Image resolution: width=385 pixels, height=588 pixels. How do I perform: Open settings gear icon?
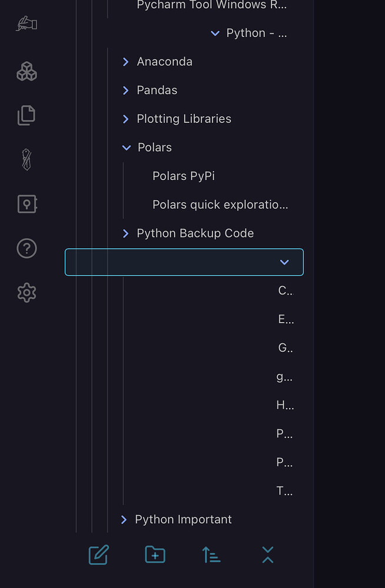tap(26, 292)
